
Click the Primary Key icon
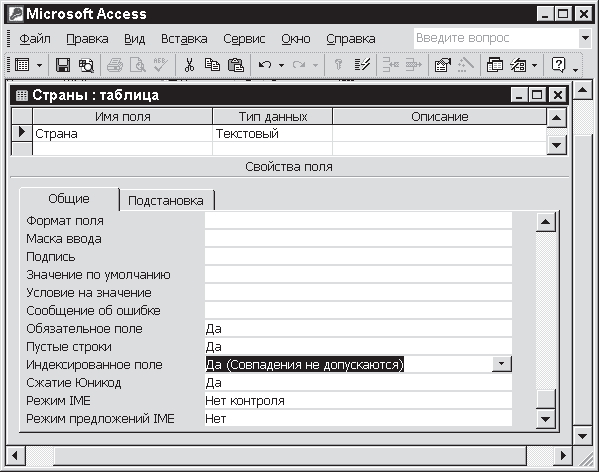click(338, 65)
